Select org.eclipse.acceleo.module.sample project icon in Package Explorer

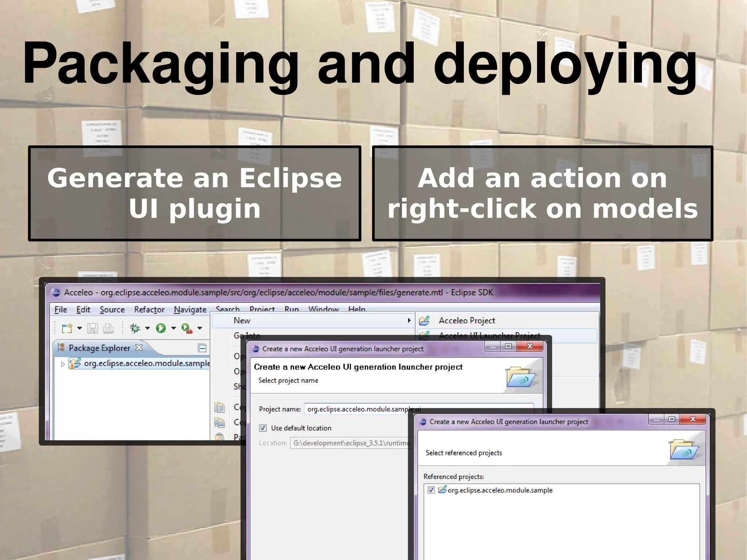coord(75,363)
